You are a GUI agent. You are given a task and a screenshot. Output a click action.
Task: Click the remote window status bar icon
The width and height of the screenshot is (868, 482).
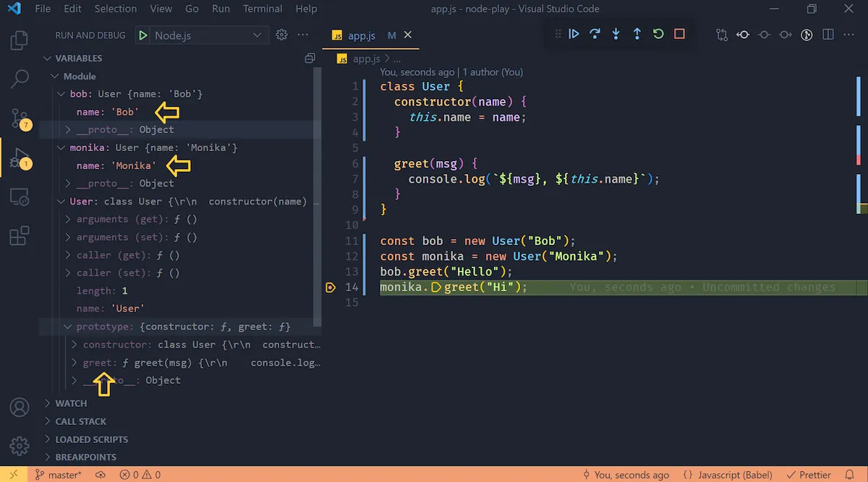pyautogui.click(x=14, y=475)
